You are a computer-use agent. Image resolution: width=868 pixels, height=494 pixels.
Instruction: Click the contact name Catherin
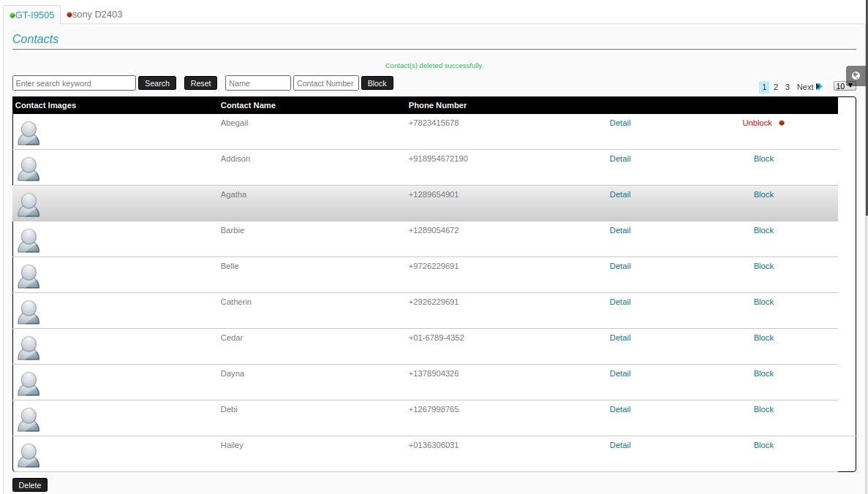[x=235, y=302]
